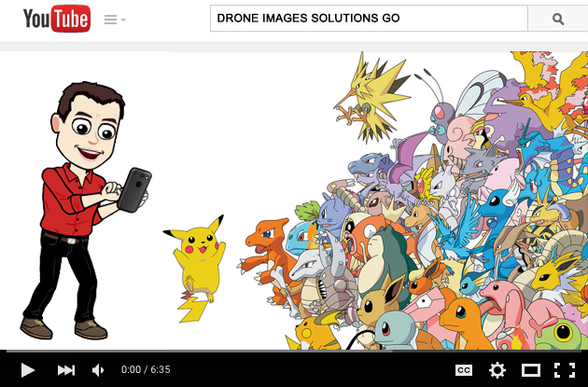Play the video

point(27,370)
